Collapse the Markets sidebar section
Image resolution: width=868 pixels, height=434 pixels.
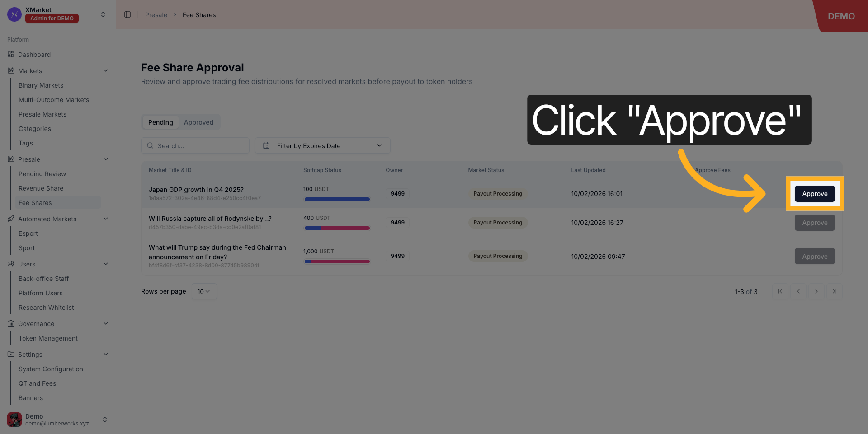click(106, 71)
